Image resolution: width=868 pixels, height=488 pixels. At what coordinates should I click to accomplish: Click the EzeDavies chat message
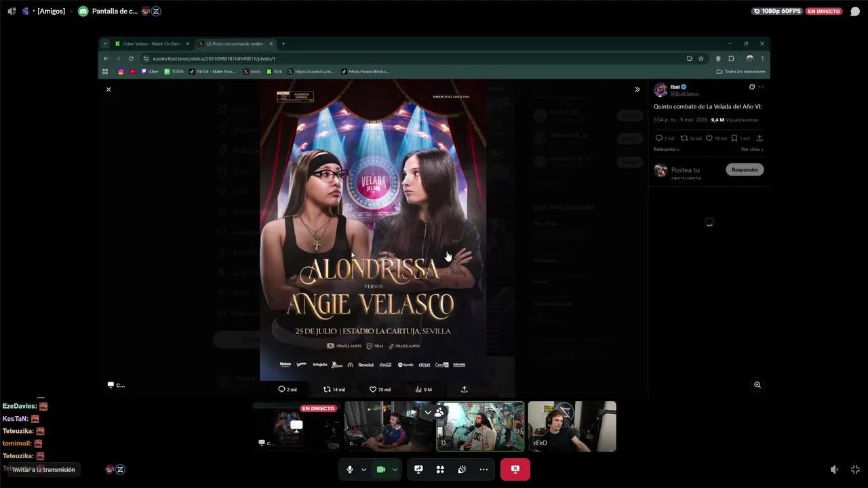point(25,407)
